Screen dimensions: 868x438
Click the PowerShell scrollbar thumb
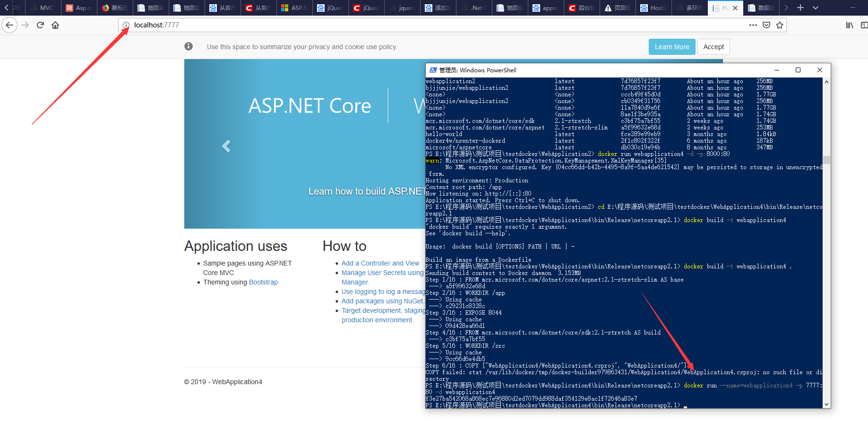click(826, 160)
